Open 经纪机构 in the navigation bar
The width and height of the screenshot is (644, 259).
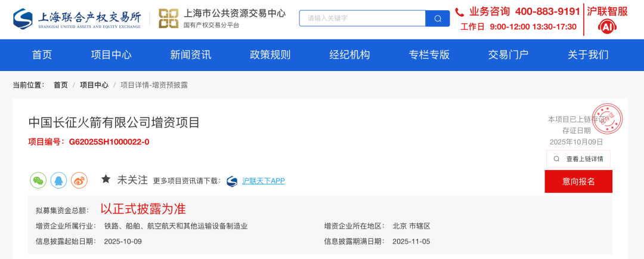[x=349, y=55]
